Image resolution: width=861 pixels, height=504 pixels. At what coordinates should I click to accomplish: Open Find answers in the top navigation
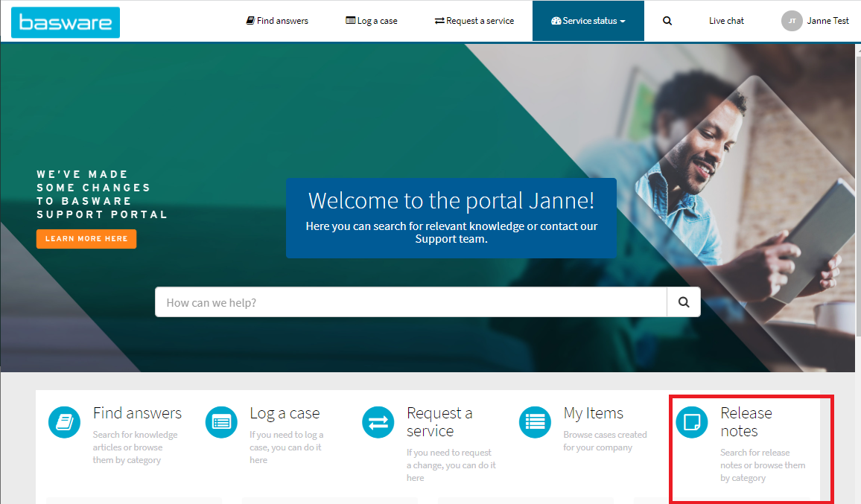(277, 21)
